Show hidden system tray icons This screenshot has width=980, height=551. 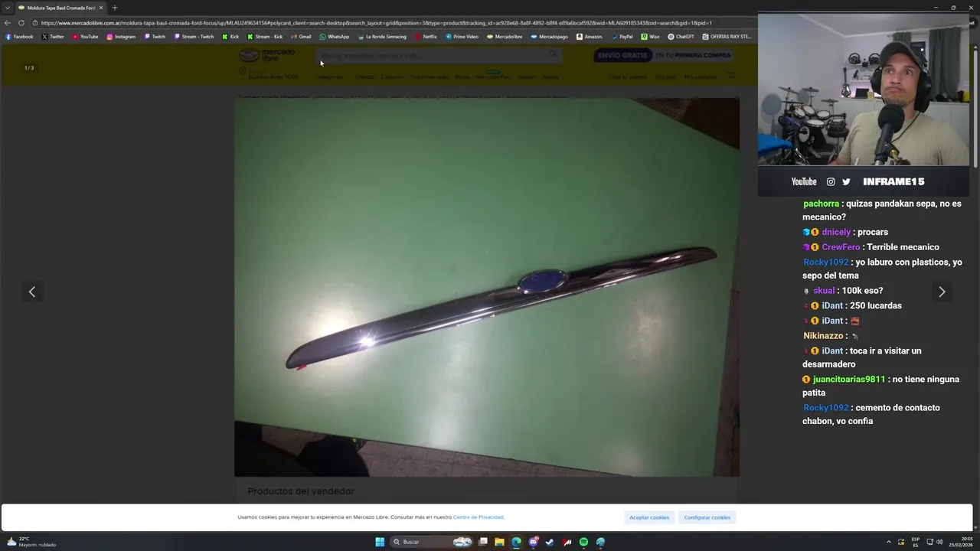tap(889, 542)
